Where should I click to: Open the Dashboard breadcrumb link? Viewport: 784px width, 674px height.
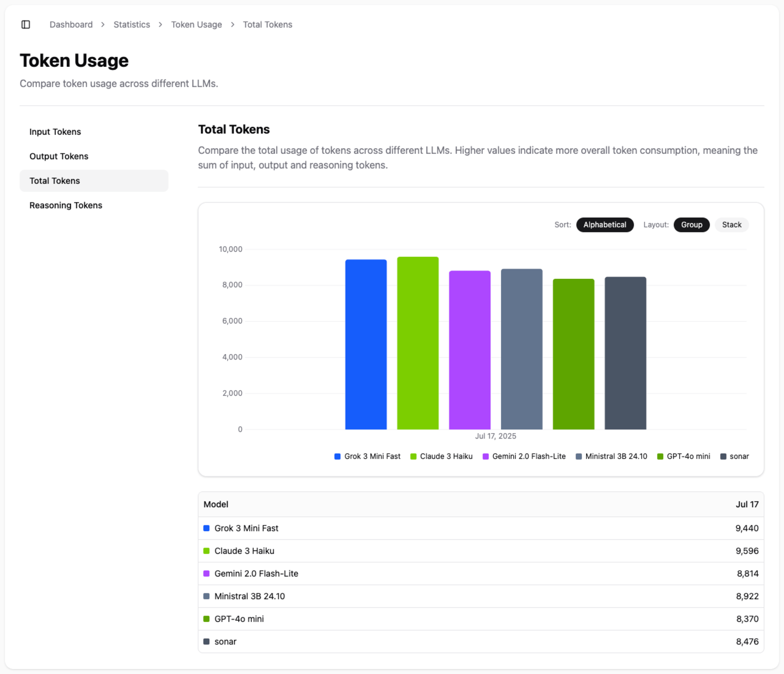point(71,25)
